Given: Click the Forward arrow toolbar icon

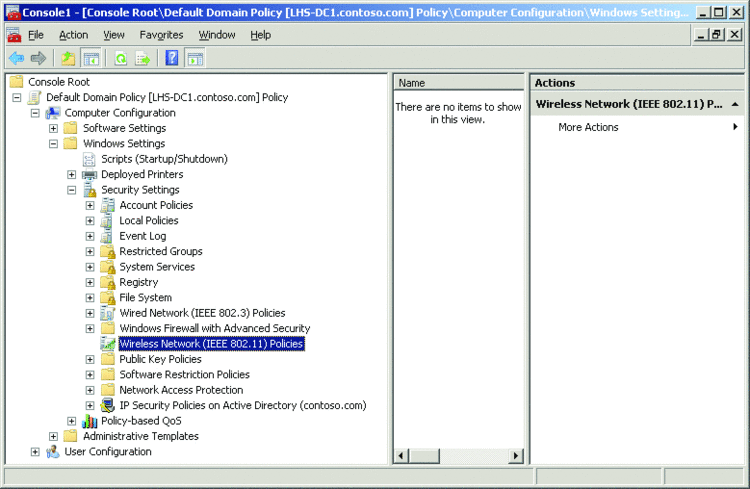Looking at the screenshot, I should pos(38,58).
